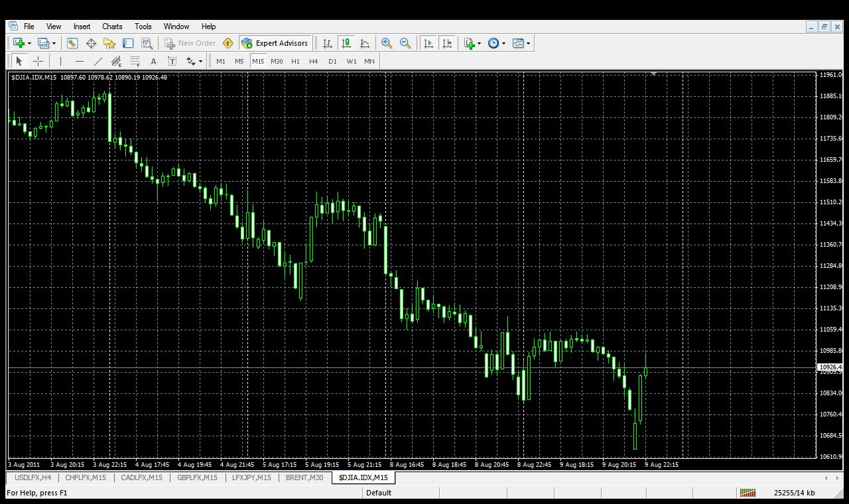The height and width of the screenshot is (504, 849).
Task: Switch to CHFLFX,M15 chart tab
Action: pyautogui.click(x=86, y=477)
